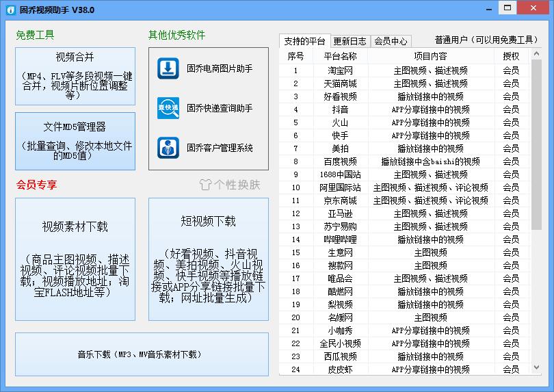Maximize the 固乔视频助手 window
Screen dimensions: 554x392
507,8
